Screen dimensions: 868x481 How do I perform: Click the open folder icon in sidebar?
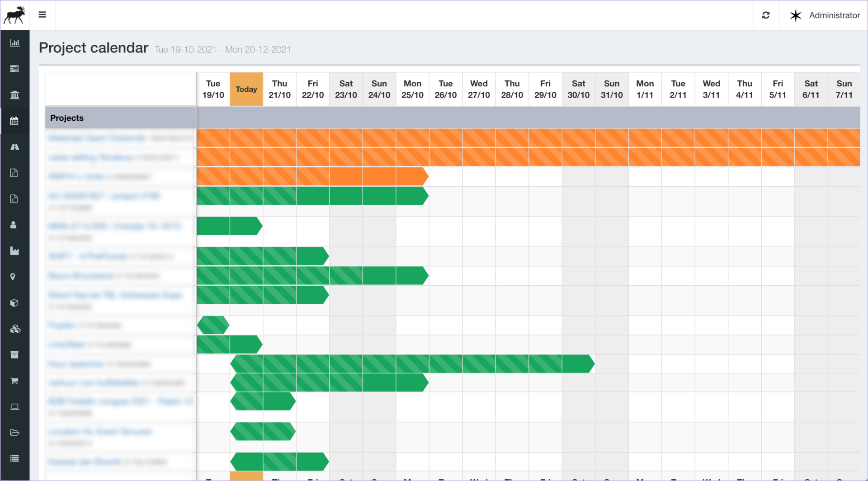(15, 432)
